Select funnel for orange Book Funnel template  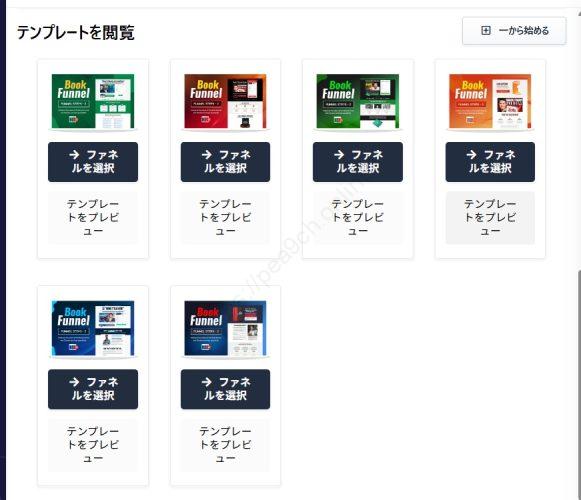tap(490, 162)
